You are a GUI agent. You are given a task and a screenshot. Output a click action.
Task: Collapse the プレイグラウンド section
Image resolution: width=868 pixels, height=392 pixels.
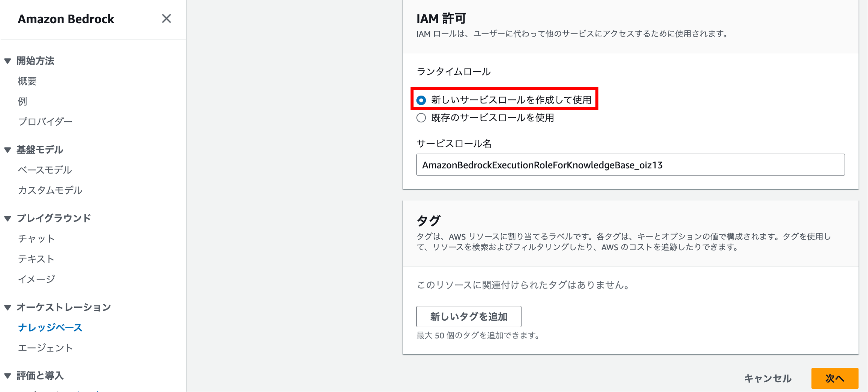8,219
